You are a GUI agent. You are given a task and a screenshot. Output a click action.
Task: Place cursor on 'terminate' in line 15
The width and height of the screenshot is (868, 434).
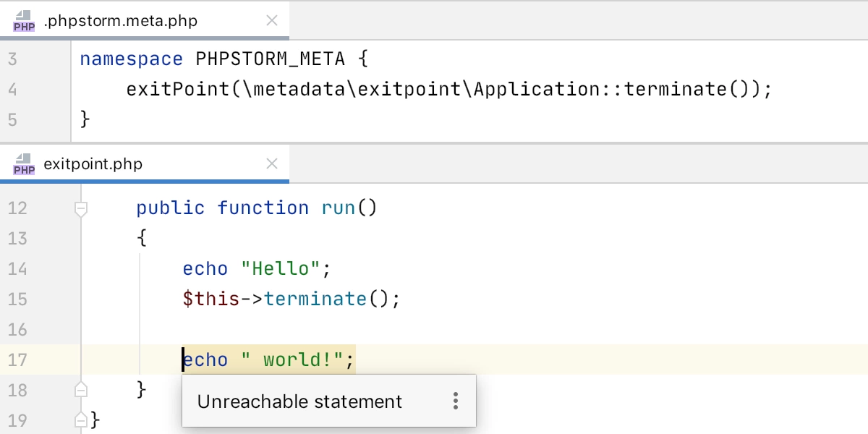[x=315, y=299]
